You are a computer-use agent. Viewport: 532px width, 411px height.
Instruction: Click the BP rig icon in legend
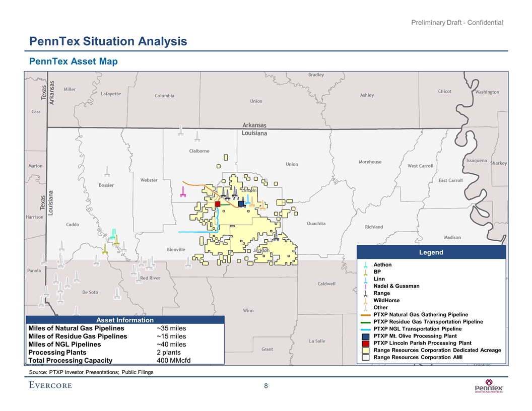tap(365, 272)
